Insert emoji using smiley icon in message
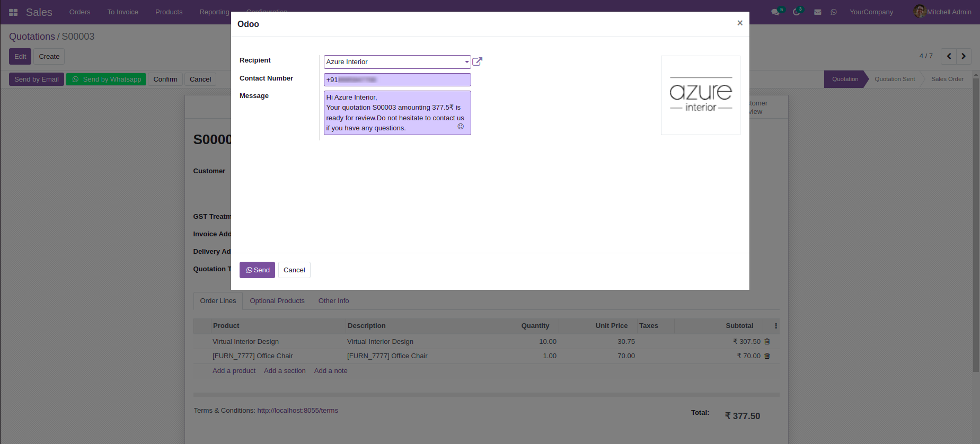Viewport: 980px width, 444px height. tap(461, 126)
